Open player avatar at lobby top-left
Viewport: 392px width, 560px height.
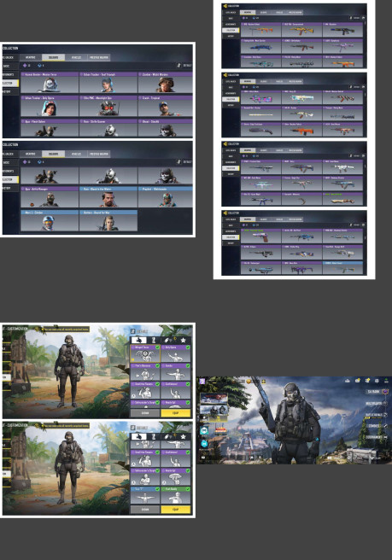coord(202,382)
